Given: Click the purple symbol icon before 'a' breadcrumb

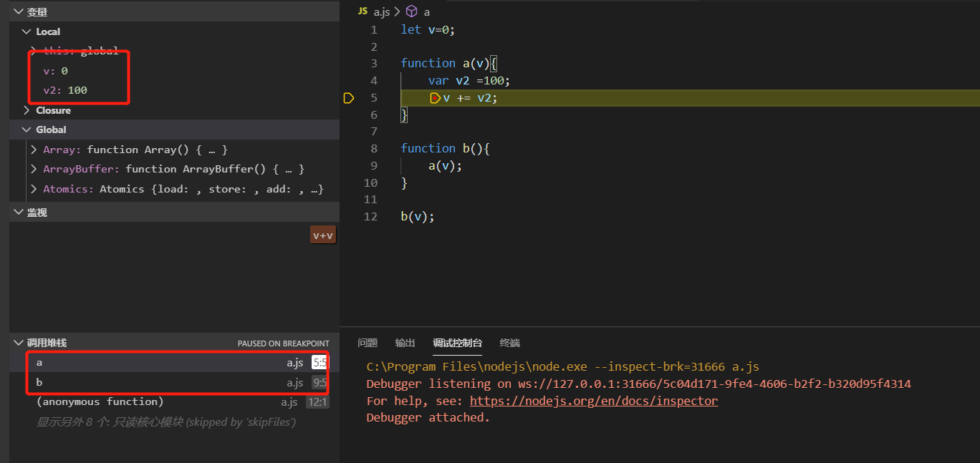Looking at the screenshot, I should coord(410,11).
